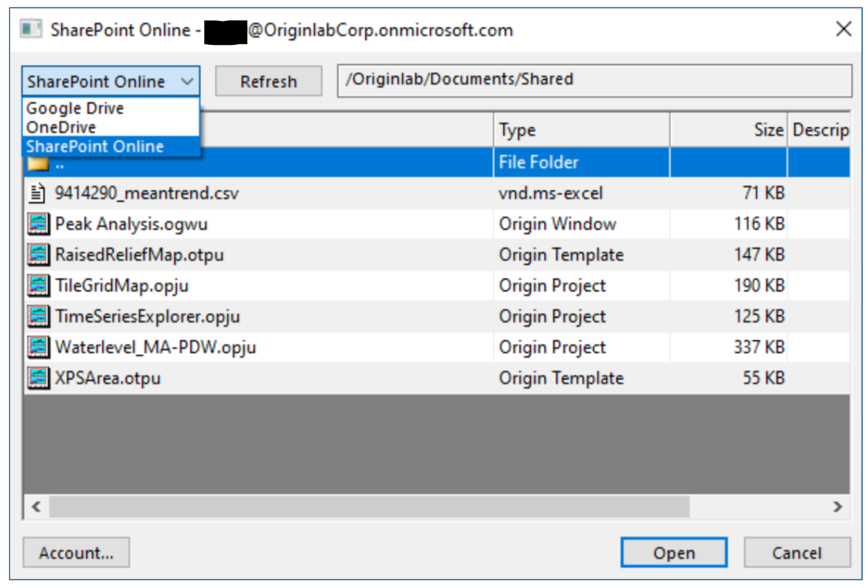Click the XPSArea.otpu template icon
Screen dimensions: 868x588
[38, 378]
